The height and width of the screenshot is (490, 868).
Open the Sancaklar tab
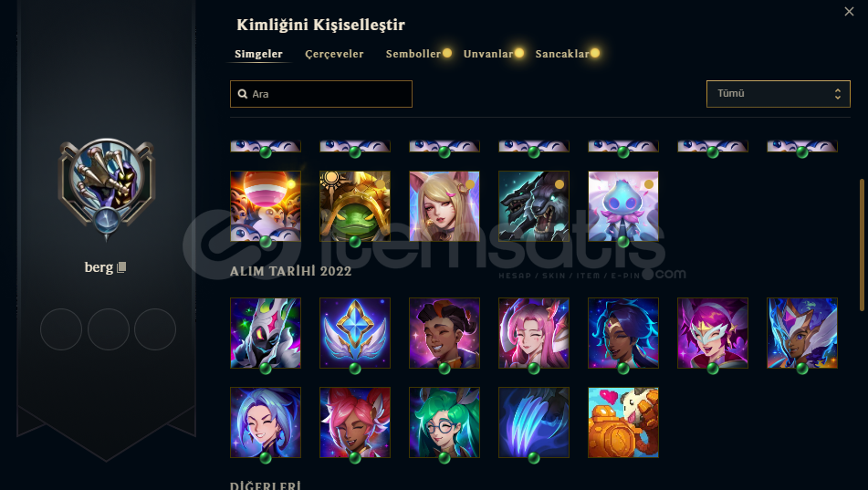point(562,54)
